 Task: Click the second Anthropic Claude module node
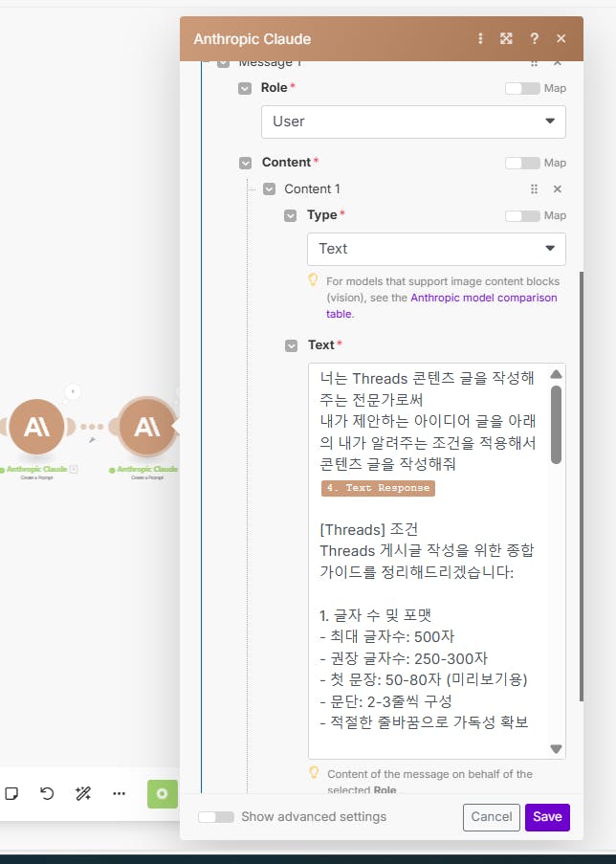(146, 427)
